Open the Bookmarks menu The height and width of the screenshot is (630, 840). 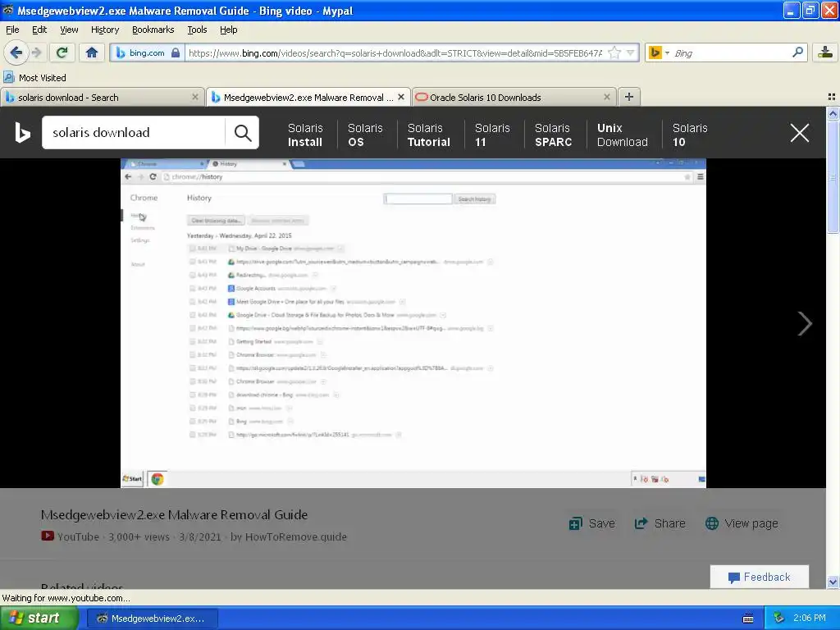tap(153, 30)
